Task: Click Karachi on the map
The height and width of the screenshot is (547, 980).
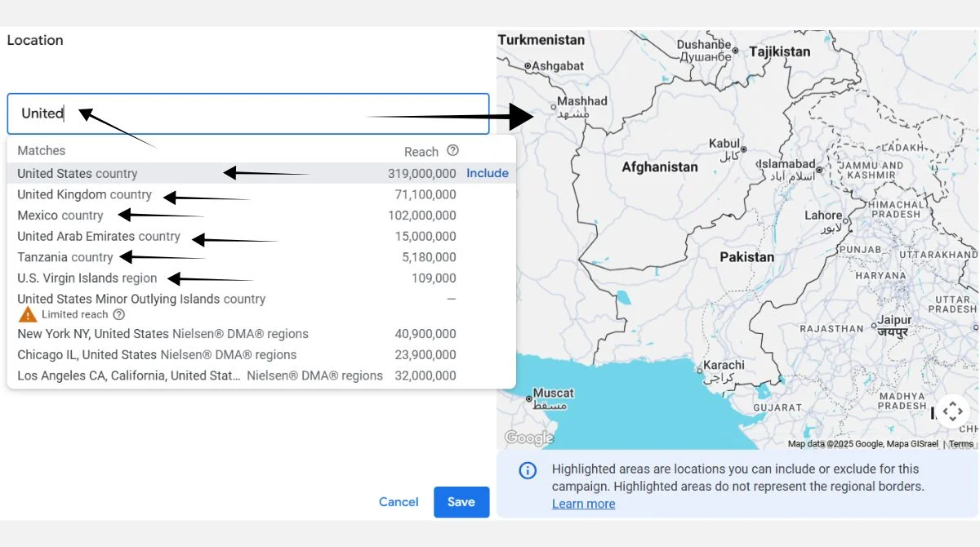Action: tap(724, 365)
